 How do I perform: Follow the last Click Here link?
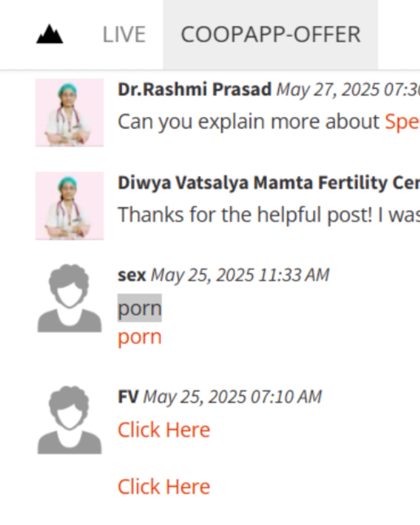164,486
